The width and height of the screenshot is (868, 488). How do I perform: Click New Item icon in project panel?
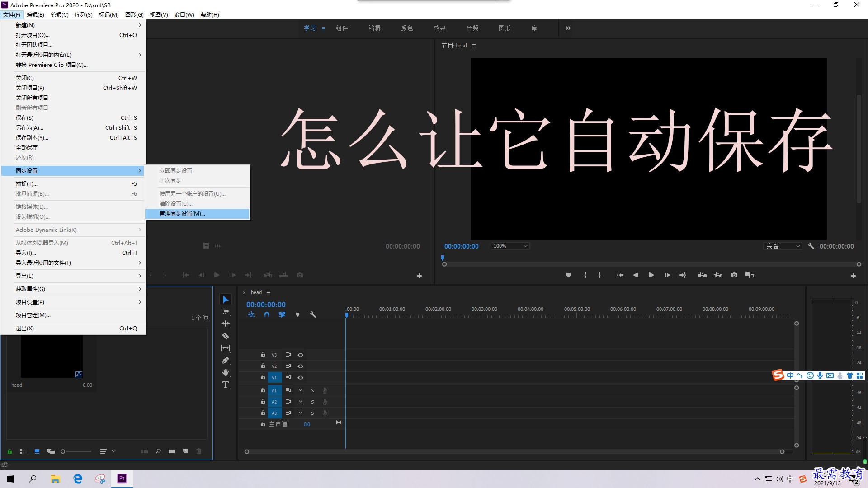point(185,451)
